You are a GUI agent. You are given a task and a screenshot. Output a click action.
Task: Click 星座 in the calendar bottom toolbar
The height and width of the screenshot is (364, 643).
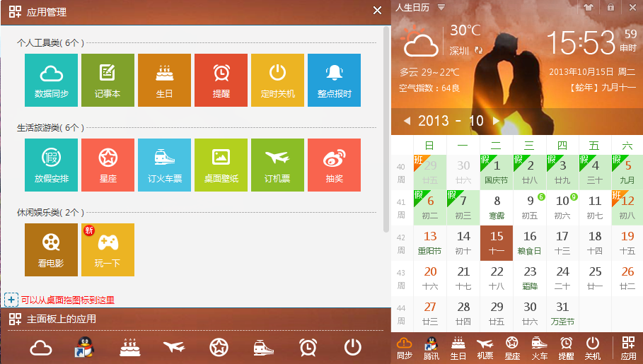(x=512, y=348)
